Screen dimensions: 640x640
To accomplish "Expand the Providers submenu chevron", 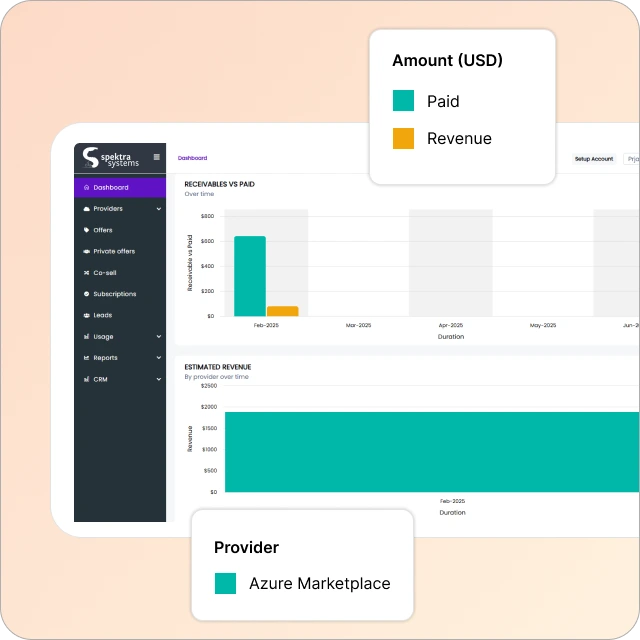I will [159, 209].
